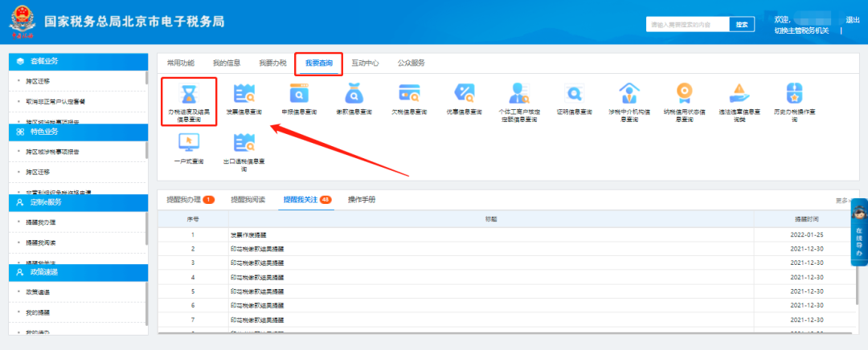
Task: Click the 搜索 button
Action: 742,24
